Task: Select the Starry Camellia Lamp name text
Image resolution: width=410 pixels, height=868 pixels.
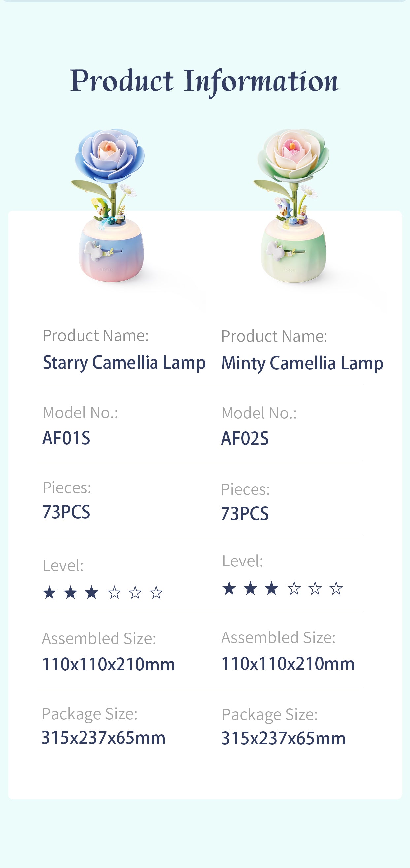Action: (x=124, y=363)
